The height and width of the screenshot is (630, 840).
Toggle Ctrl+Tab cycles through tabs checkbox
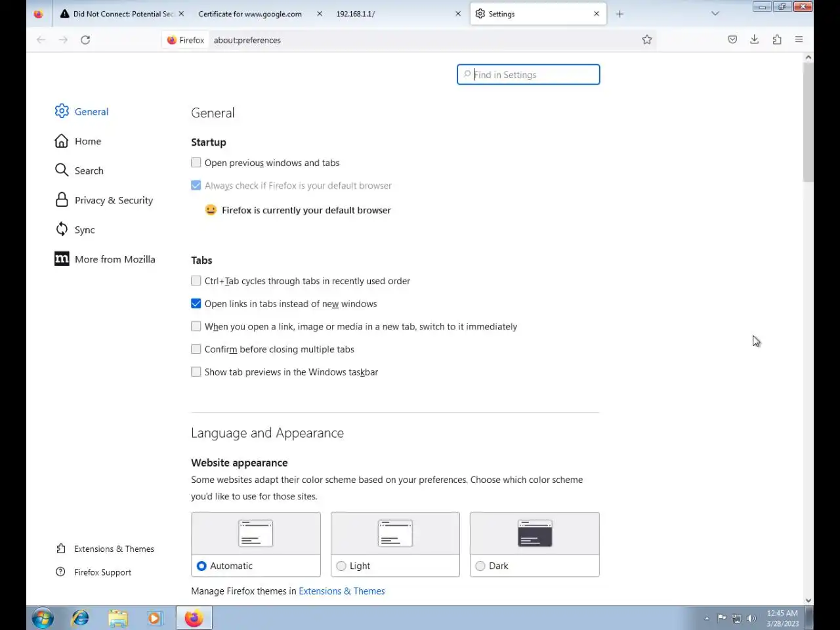[196, 281]
